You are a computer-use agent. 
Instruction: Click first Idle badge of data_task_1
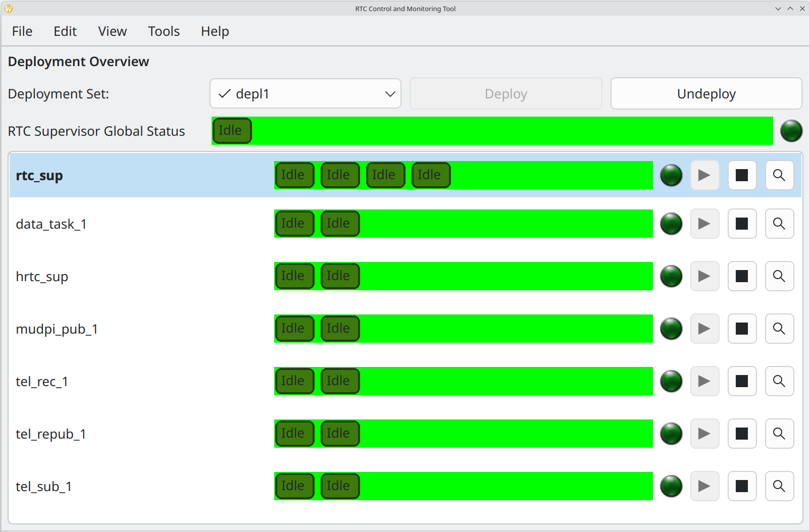click(x=295, y=224)
